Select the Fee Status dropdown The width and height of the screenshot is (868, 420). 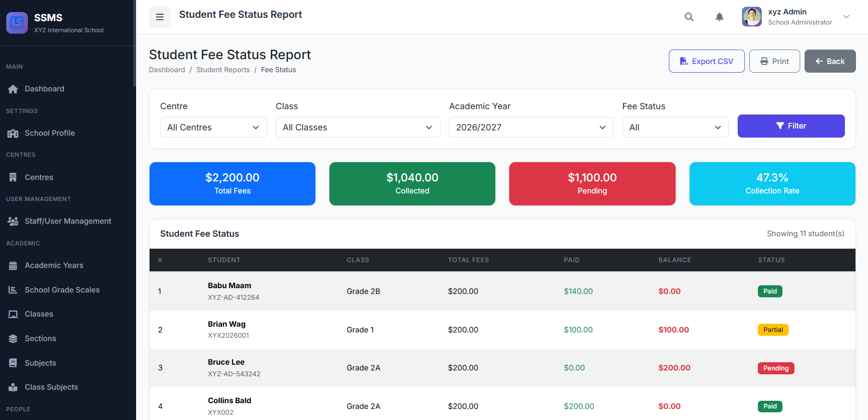tap(675, 127)
